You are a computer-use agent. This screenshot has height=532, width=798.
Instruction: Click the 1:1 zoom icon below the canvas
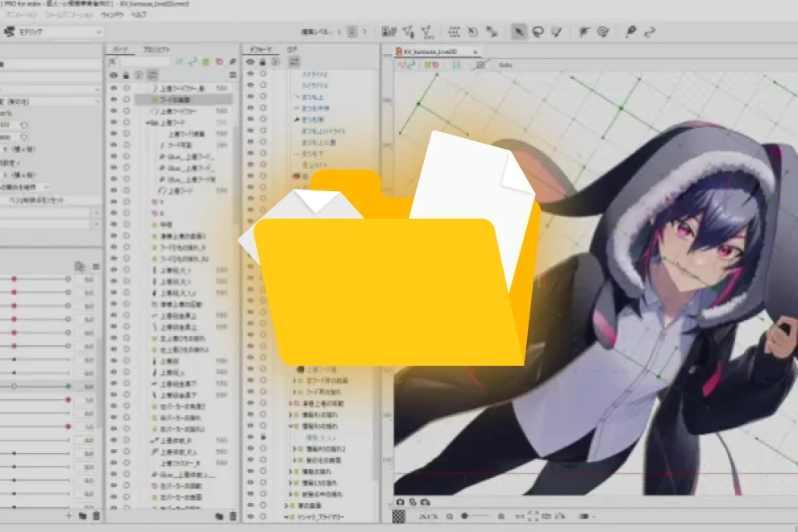(x=520, y=516)
